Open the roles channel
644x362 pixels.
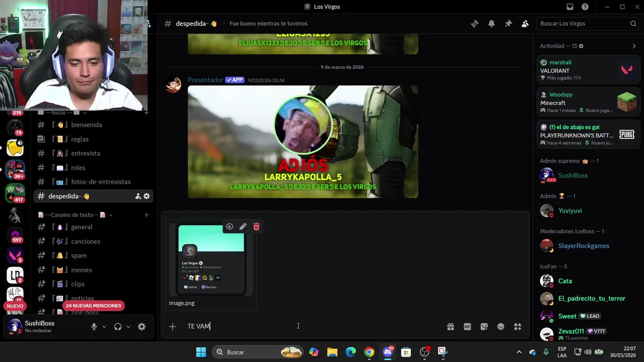[94, 167]
